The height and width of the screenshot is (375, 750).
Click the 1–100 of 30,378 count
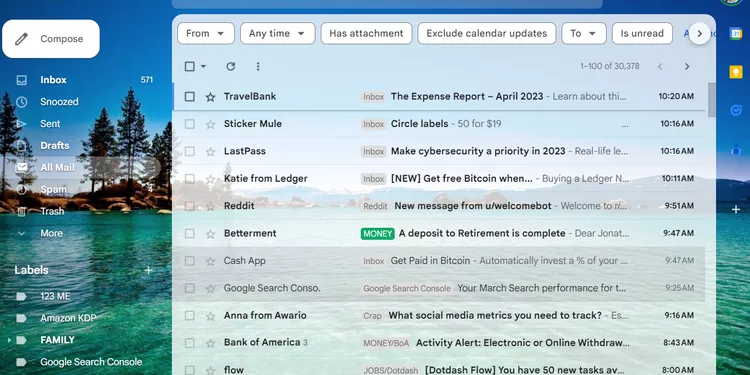tap(609, 66)
